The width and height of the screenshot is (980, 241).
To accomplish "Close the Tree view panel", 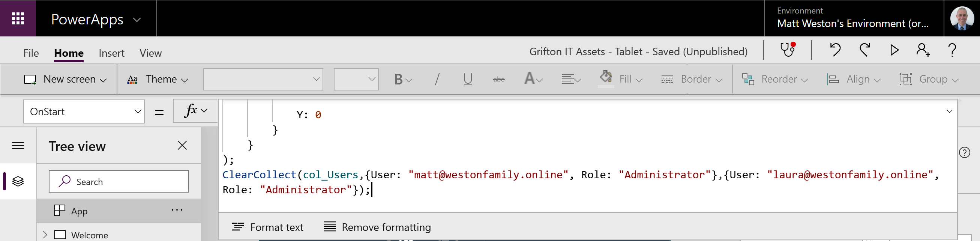I will [x=182, y=145].
